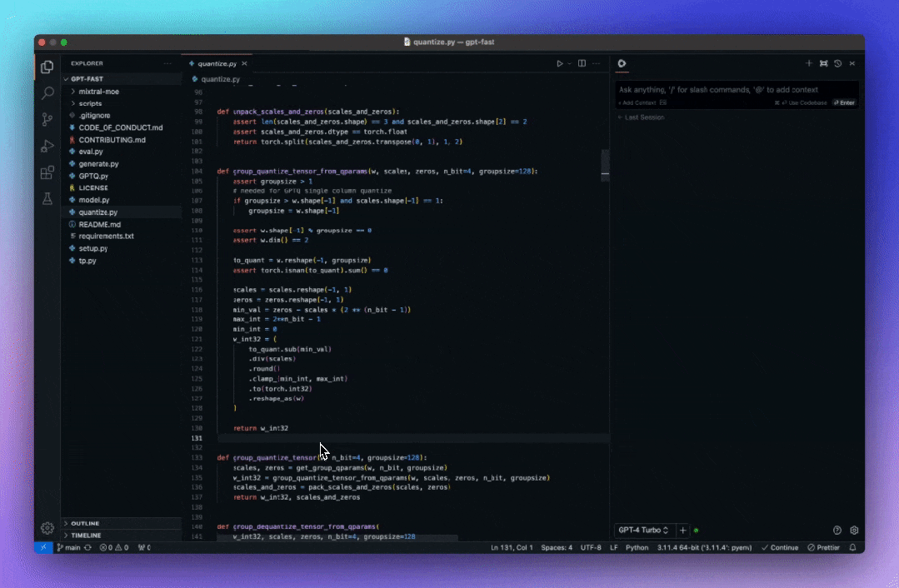
Task: Run quantize.py using the play icon
Action: [560, 62]
